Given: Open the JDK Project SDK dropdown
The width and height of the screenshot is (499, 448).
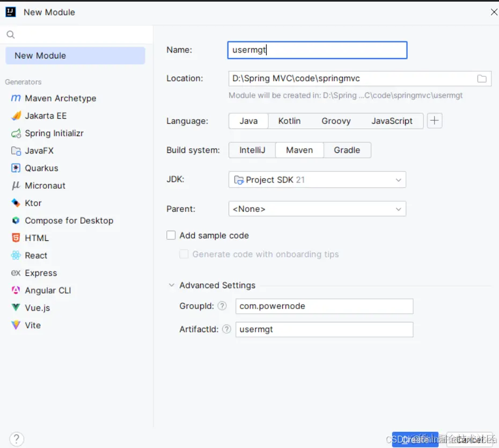Looking at the screenshot, I should (x=317, y=180).
